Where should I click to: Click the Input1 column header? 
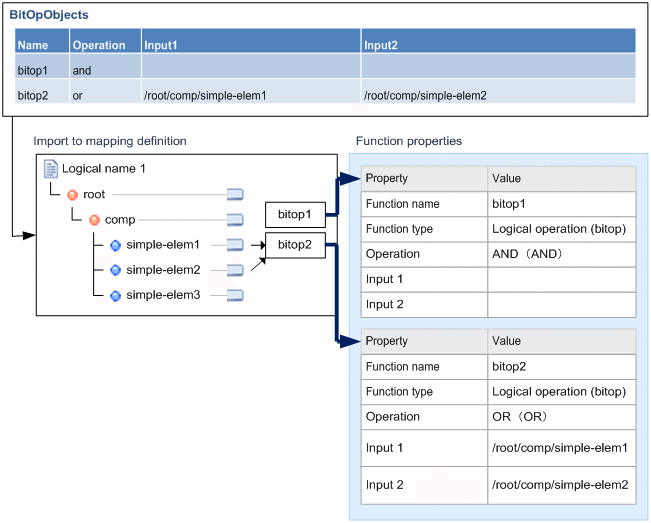click(x=160, y=45)
